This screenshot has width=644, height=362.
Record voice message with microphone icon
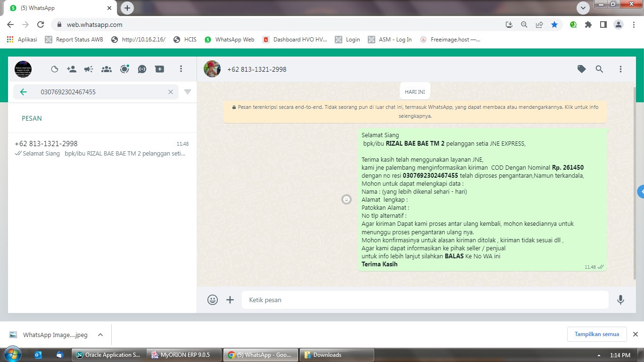pos(620,300)
